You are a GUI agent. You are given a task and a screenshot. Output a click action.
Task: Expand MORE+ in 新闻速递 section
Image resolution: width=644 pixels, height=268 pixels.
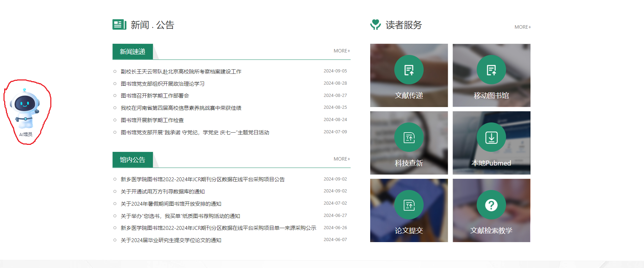(x=342, y=51)
